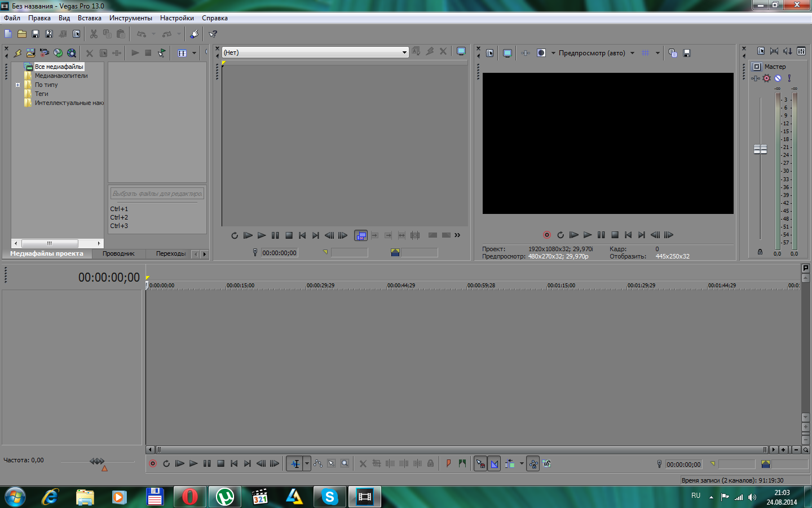Click the What's This help cursor icon
The image size is (812, 508).
pyautogui.click(x=213, y=34)
